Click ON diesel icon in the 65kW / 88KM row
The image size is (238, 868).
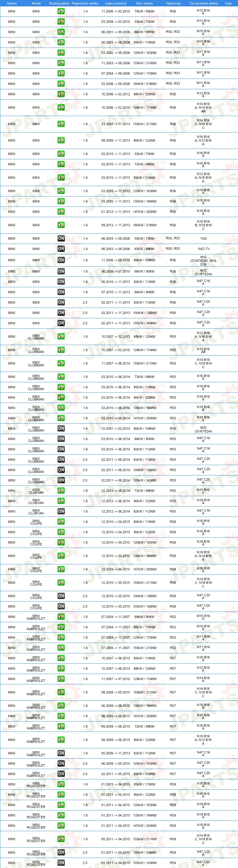[61, 249]
